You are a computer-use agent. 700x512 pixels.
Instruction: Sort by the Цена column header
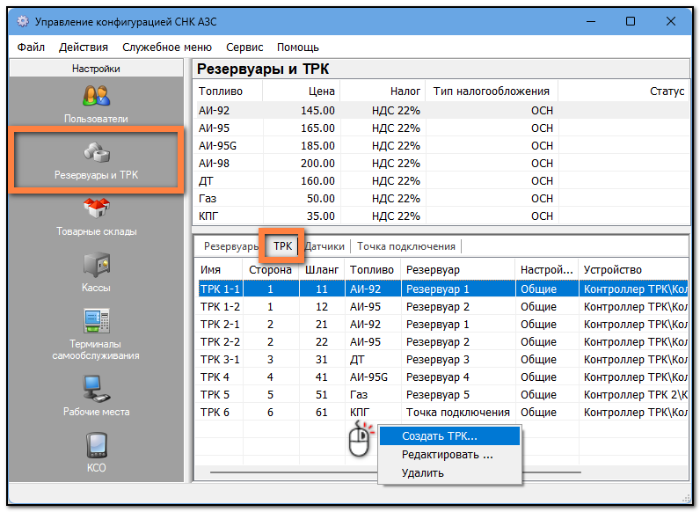[301, 91]
